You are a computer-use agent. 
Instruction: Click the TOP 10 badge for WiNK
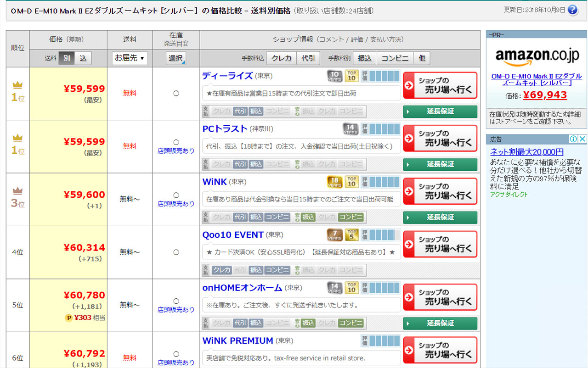pos(352,182)
